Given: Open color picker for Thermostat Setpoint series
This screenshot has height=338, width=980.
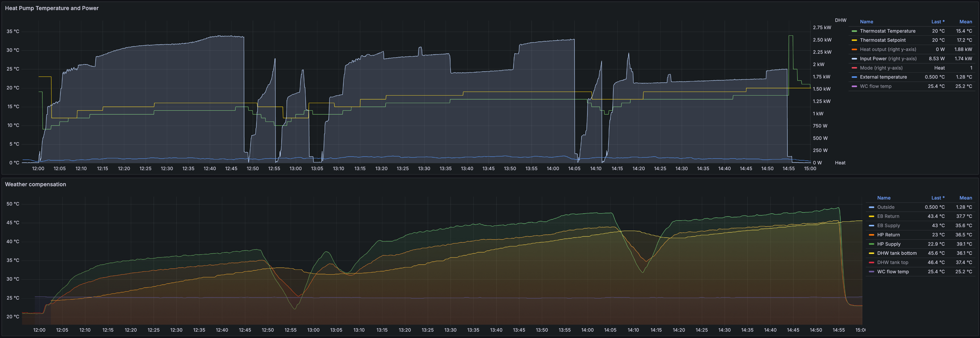Looking at the screenshot, I should click(854, 40).
